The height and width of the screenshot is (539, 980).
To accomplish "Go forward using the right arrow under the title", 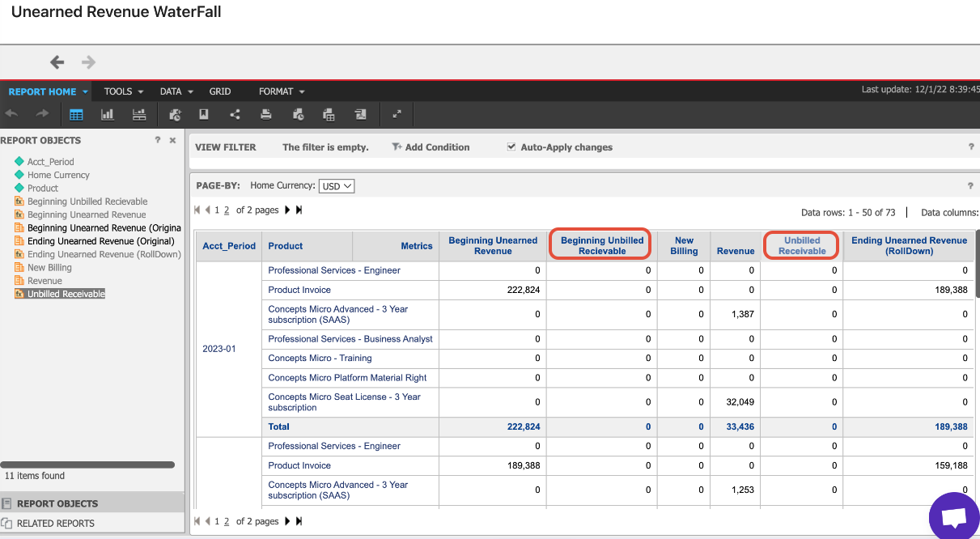I will click(x=89, y=62).
